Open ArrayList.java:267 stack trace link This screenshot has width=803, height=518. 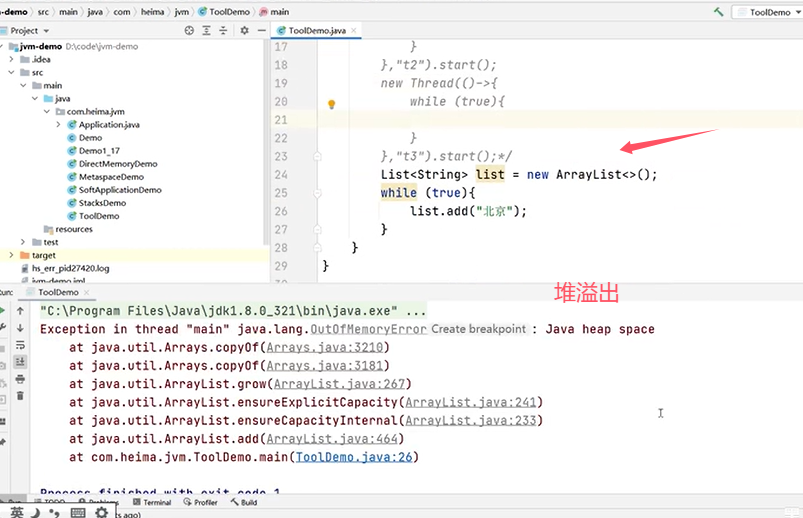(340, 384)
